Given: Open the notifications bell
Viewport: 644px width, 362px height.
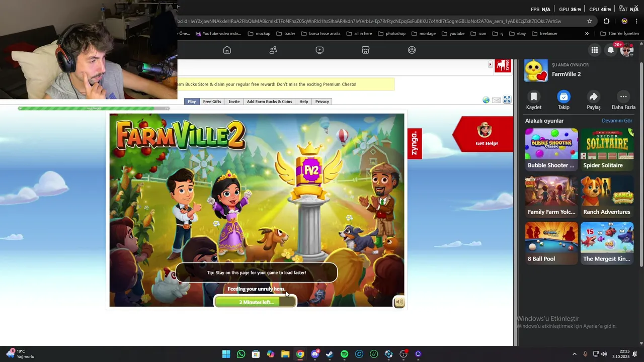Looking at the screenshot, I should coord(611,50).
